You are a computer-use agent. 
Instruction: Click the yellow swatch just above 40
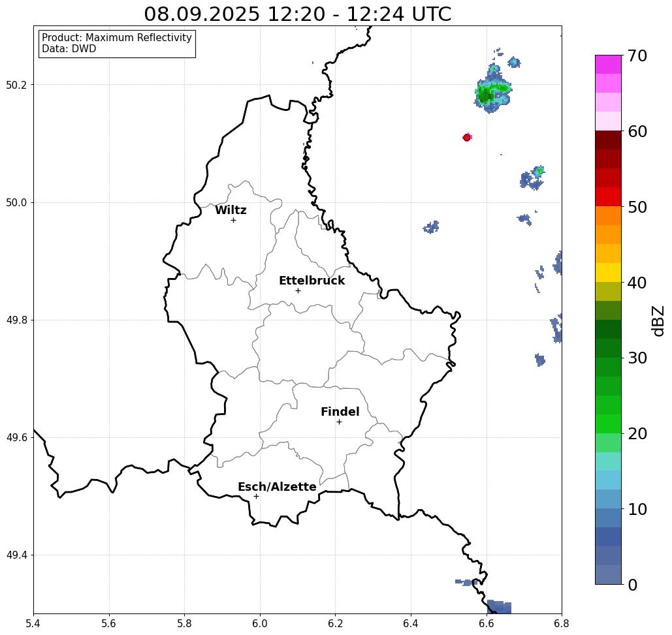click(608, 272)
